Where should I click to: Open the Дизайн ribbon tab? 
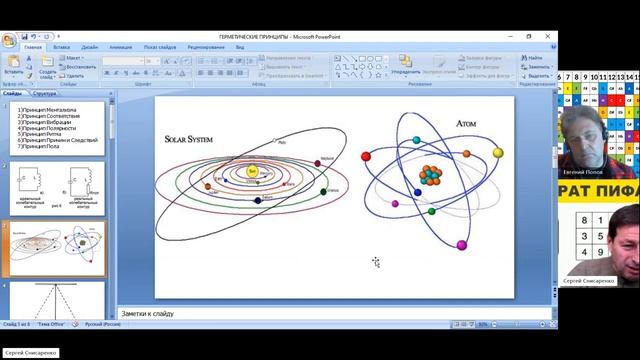click(x=90, y=47)
